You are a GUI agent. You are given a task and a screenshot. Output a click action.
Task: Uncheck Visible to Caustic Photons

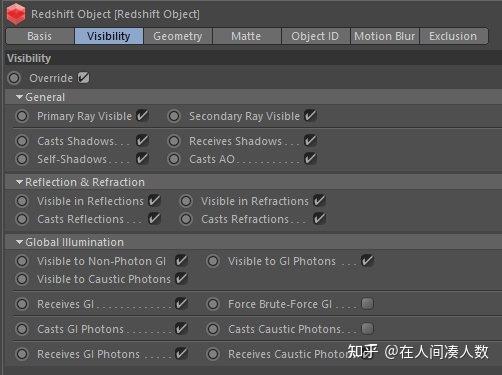click(181, 279)
